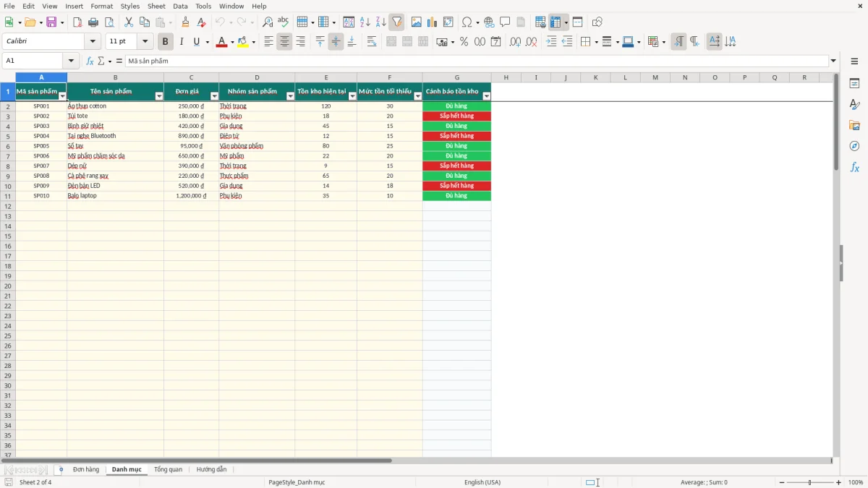Select column D header
868x488 pixels.
(257, 77)
